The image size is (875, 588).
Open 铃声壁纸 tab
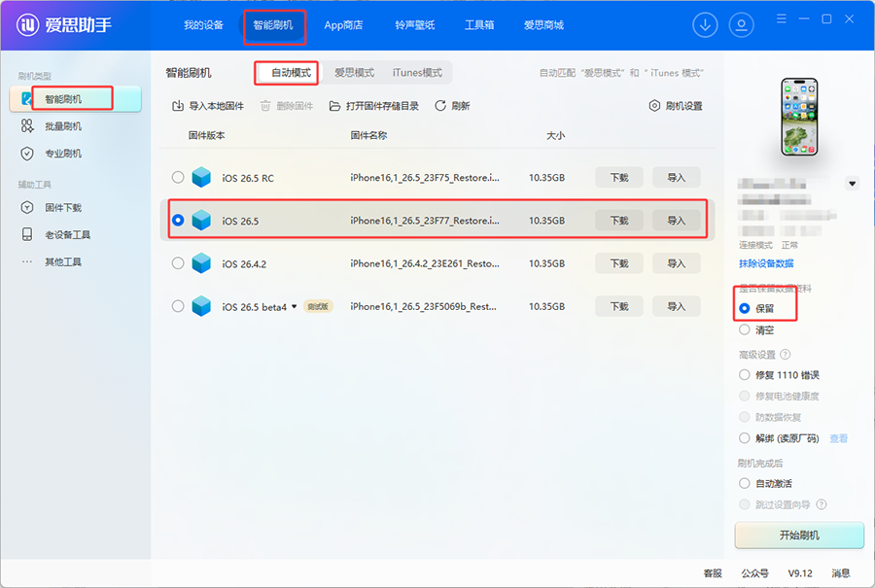[x=414, y=25]
